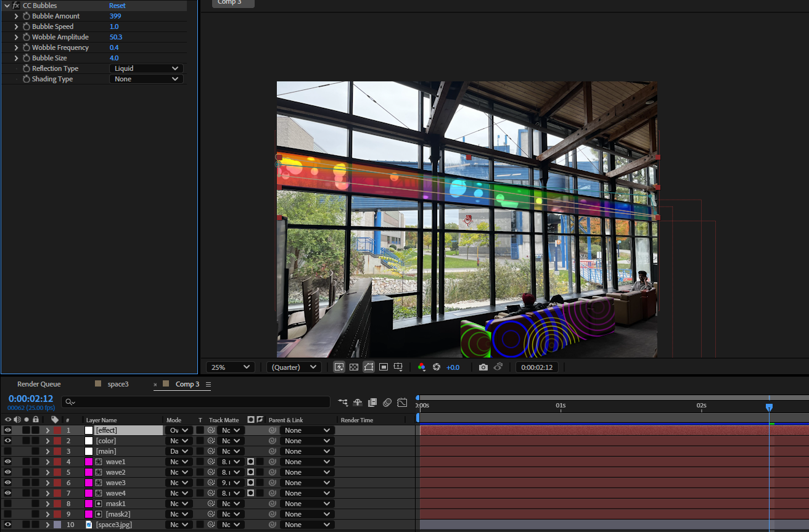The image size is (809, 532).
Task: Open the Graph Editor
Action: pos(402,402)
